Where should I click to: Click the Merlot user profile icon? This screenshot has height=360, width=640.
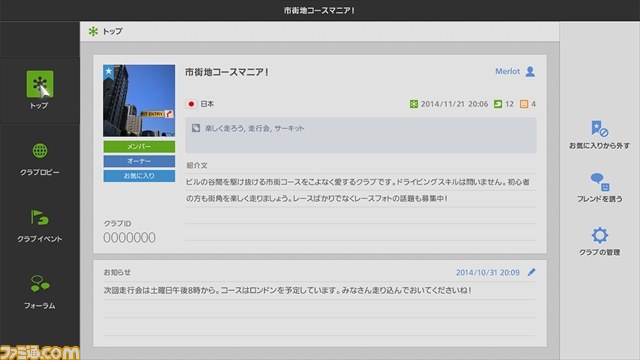pos(530,71)
